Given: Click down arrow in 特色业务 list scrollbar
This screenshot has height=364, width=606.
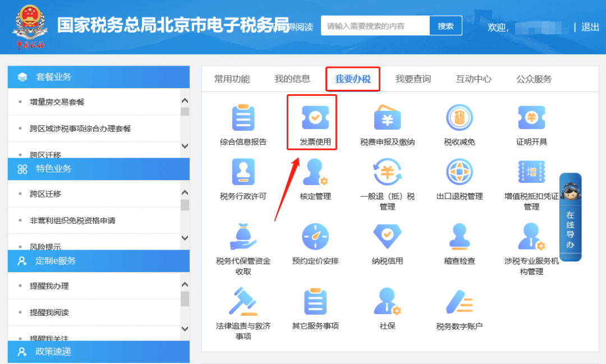Looking at the screenshot, I should tap(185, 238).
